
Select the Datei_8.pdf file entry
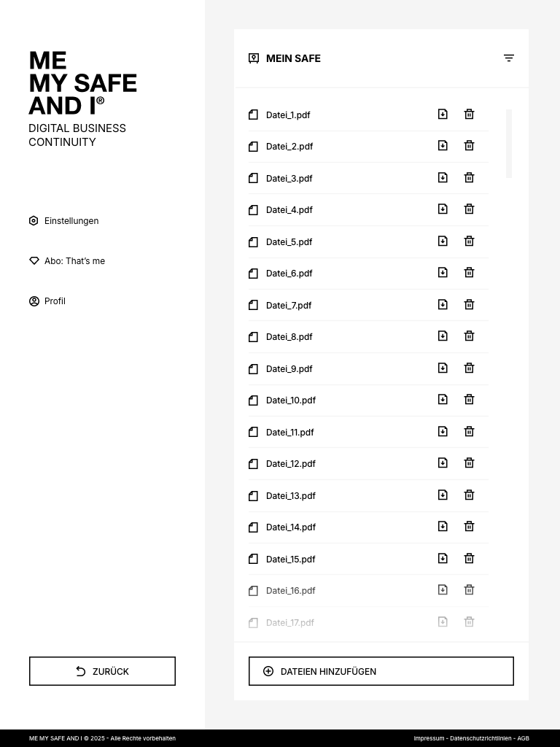coord(289,336)
